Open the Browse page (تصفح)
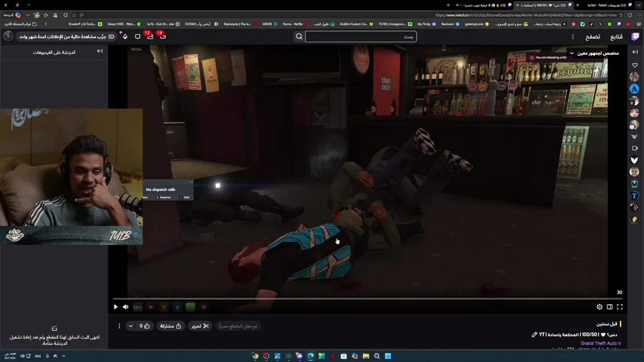Screen dimensions: 644x362 pos(593,37)
